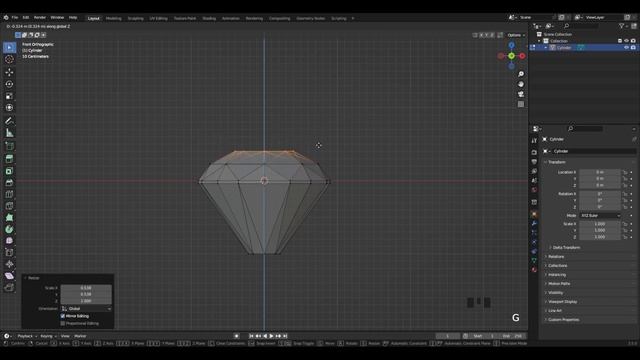Collapse the Transform panel
The width and height of the screenshot is (640, 360).
(x=556, y=162)
